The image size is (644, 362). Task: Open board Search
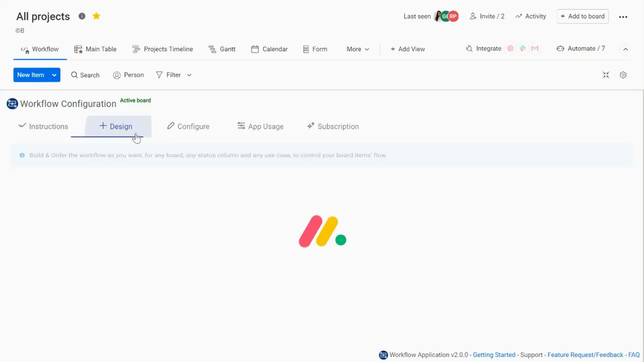click(85, 75)
